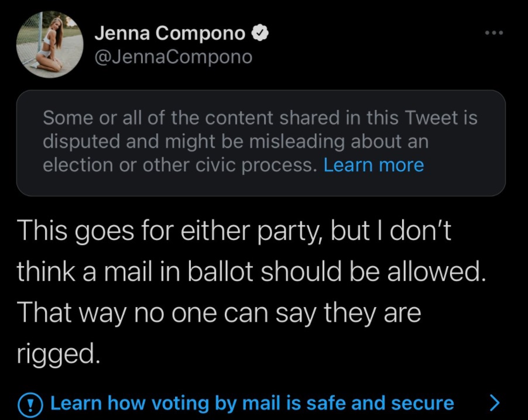Click the word 'allowed.' in the tweet
This screenshot has height=420, width=528.
point(437,271)
